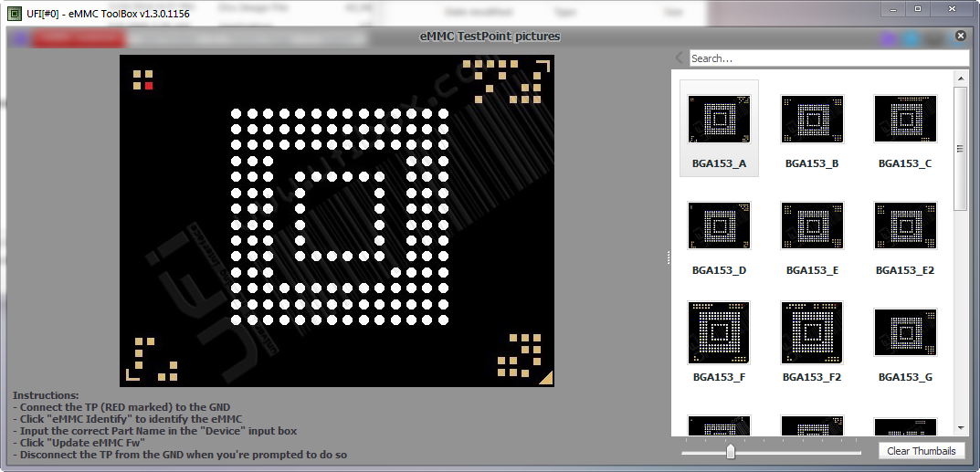Click the thumbnail list scroll-down arrow

[x=961, y=428]
